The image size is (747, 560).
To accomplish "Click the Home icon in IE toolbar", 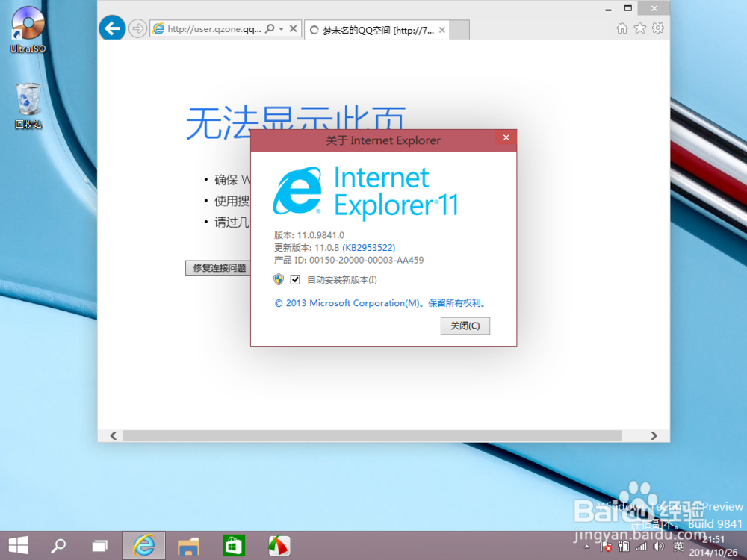I will 622,26.
